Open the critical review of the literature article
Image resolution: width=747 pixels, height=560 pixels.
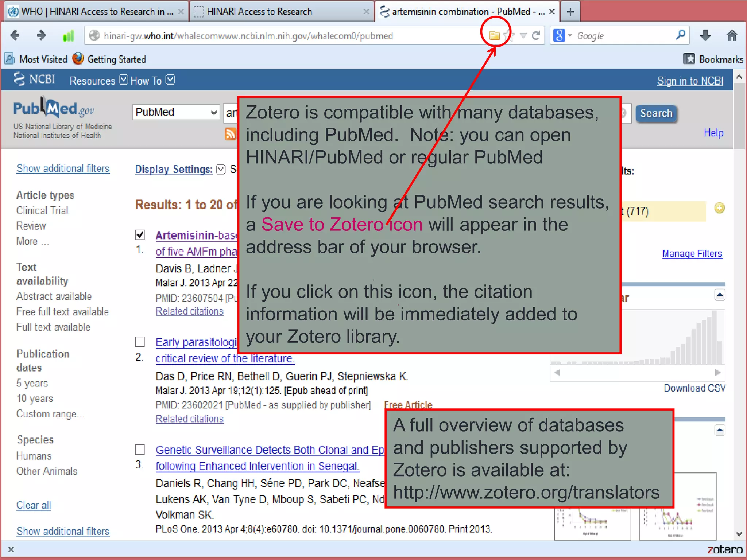point(225,358)
